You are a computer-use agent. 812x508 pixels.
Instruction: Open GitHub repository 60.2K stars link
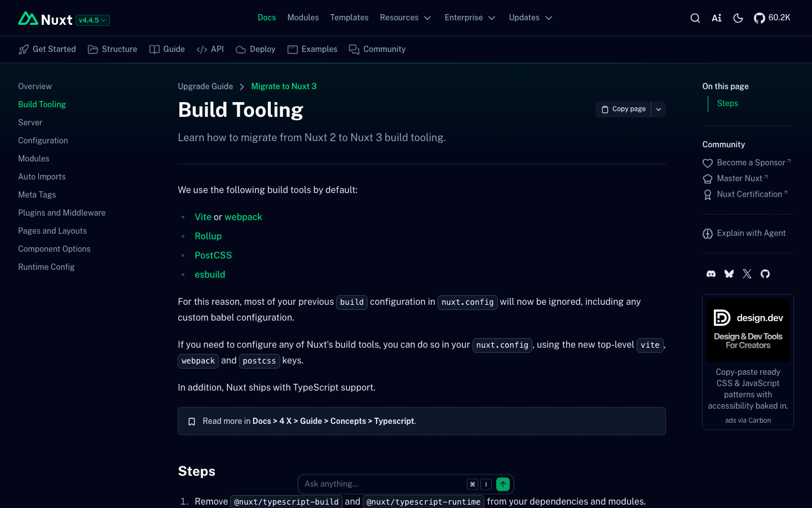[772, 18]
